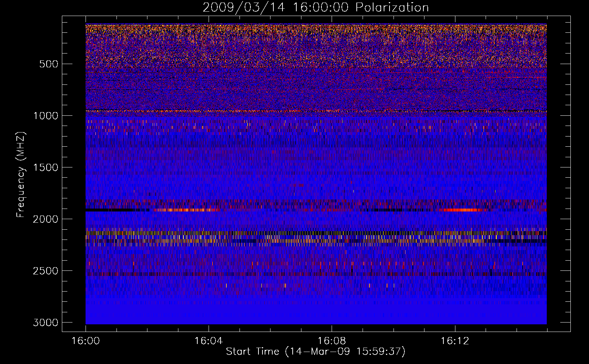Click the 2000 frequency tick label

(x=46, y=219)
